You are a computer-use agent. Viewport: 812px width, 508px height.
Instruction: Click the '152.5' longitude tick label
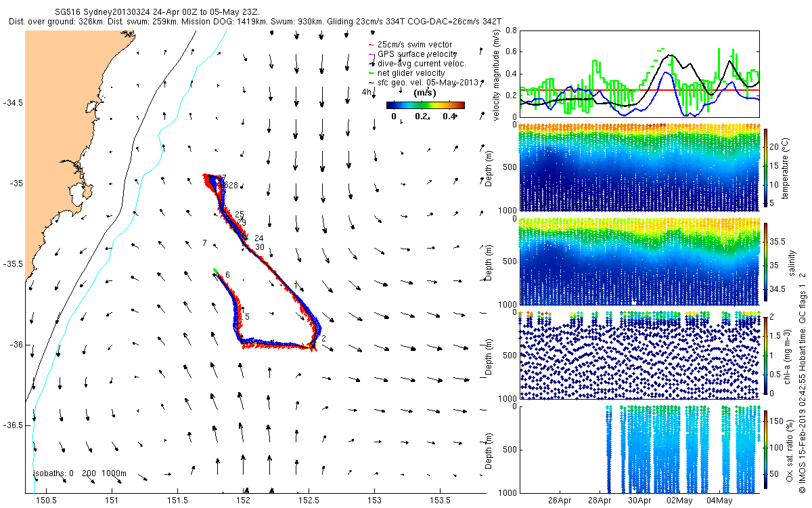click(x=309, y=501)
